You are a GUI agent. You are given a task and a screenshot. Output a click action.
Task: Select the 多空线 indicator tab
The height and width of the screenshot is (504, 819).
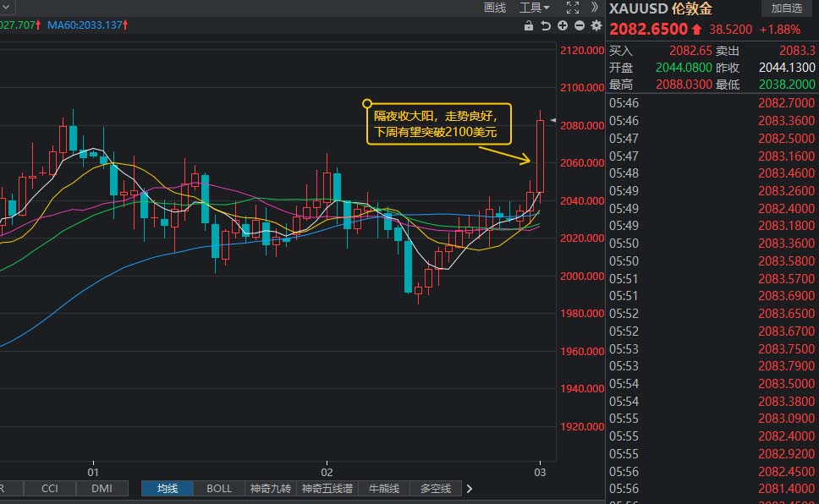click(436, 488)
